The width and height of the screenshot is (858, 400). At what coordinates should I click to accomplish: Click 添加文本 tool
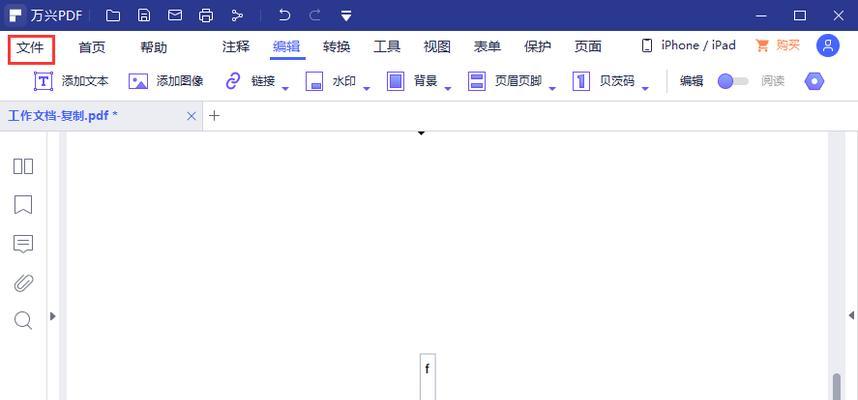point(71,82)
